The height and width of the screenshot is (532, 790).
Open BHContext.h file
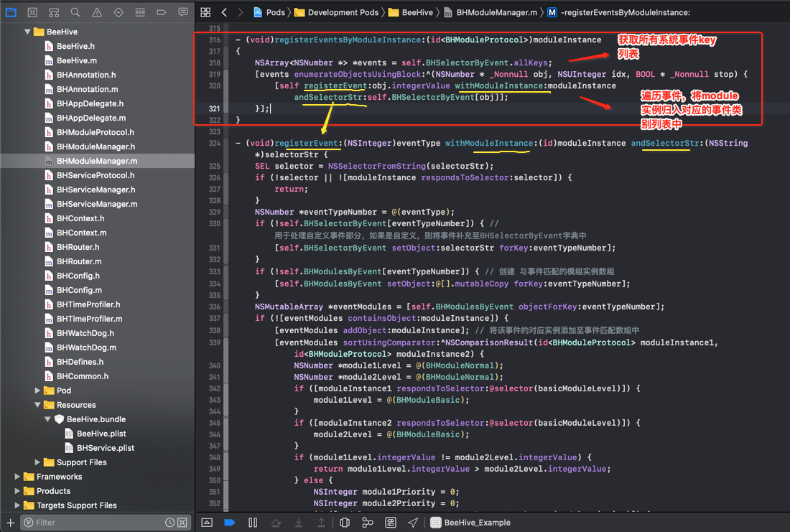click(80, 218)
